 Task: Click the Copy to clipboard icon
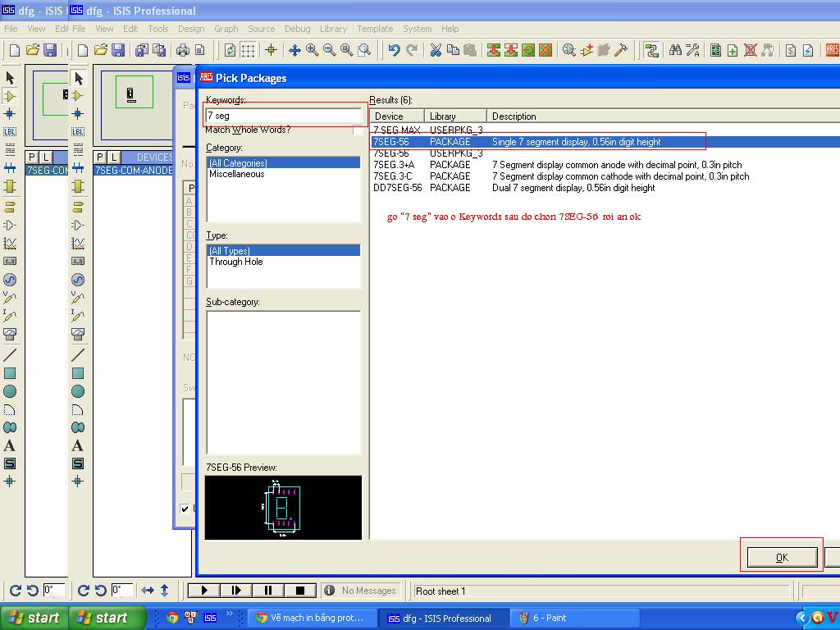coord(453,50)
